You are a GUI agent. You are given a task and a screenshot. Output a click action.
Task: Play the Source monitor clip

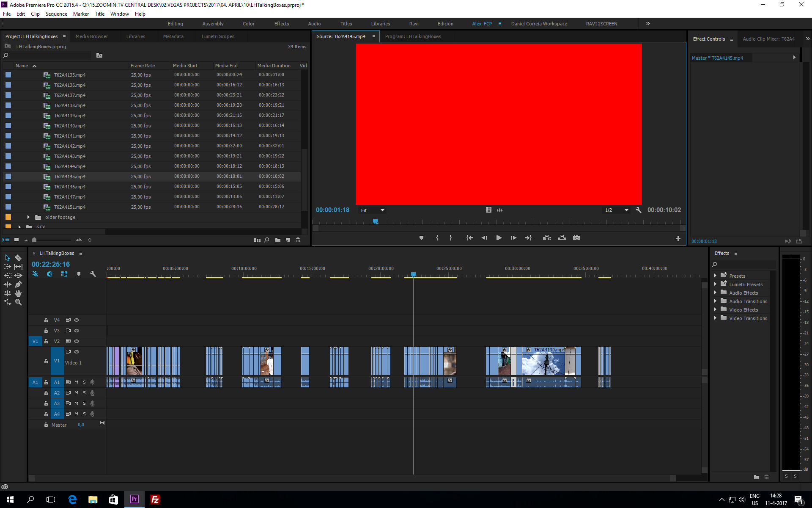pos(499,238)
